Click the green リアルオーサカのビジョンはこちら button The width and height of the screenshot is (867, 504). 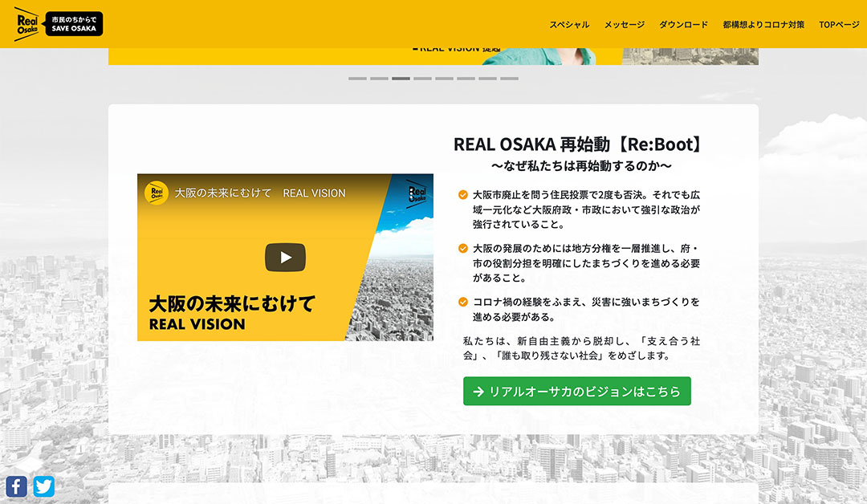click(577, 392)
